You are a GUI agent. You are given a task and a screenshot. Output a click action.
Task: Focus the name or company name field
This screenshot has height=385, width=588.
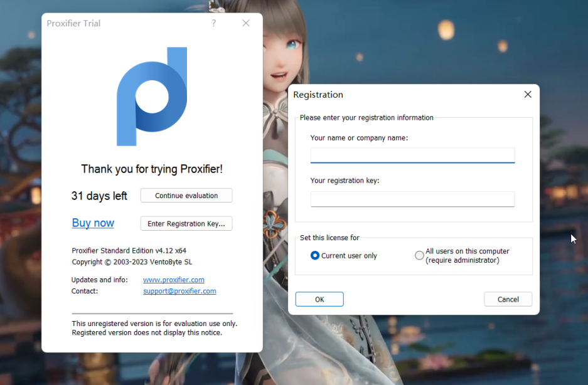[412, 156]
